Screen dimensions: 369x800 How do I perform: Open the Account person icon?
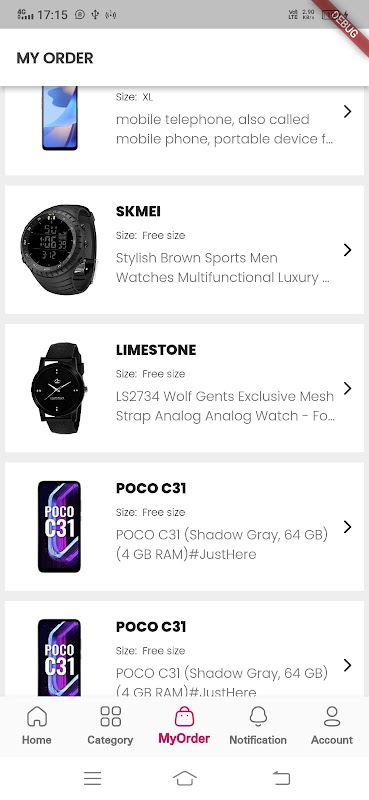(332, 716)
